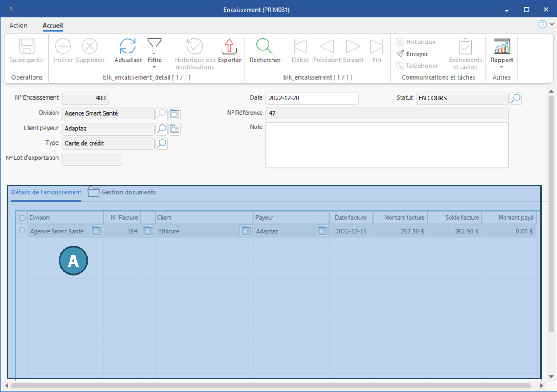This screenshot has height=392, width=557.
Task: Expand the Rapport dropdown arrow
Action: coord(502,67)
